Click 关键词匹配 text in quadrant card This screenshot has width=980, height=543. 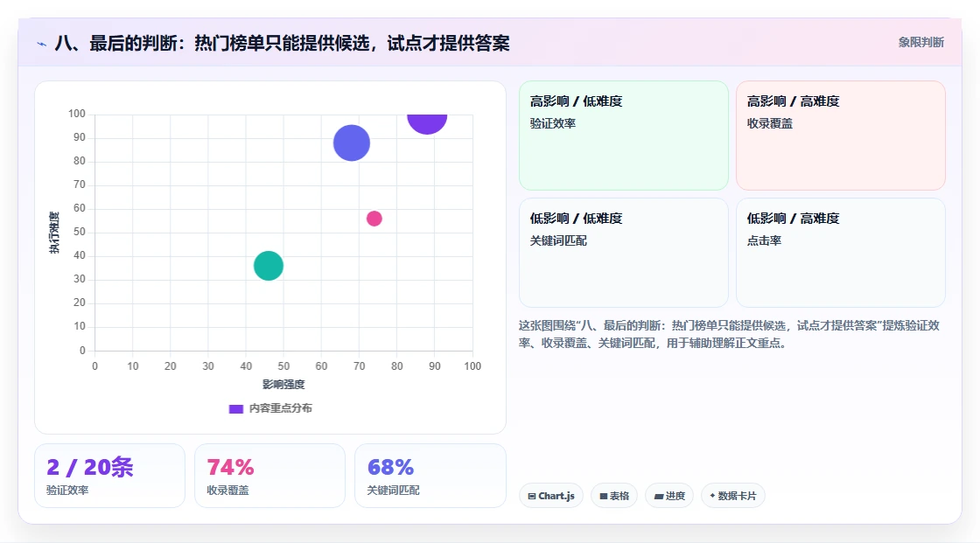pos(558,240)
